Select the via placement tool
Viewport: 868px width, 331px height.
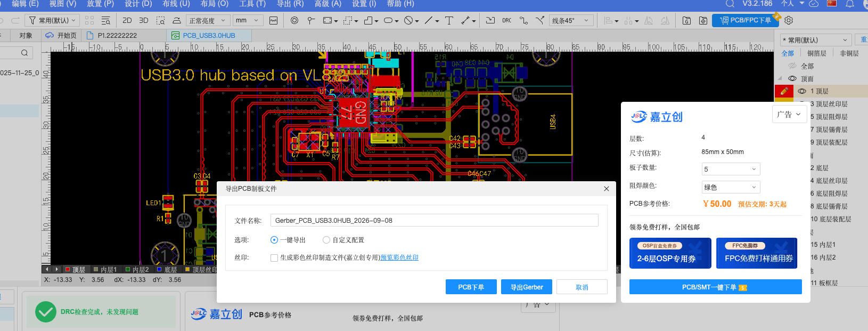pyautogui.click(x=294, y=20)
